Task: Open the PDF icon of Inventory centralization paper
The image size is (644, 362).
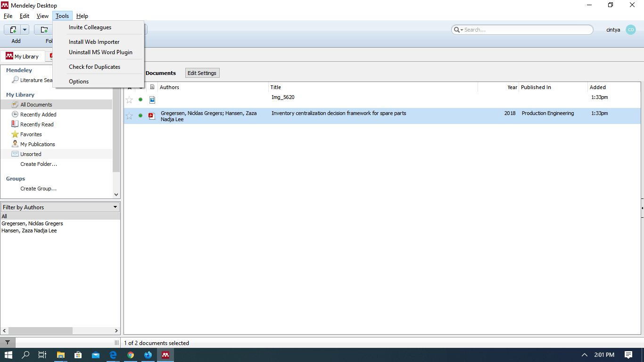Action: tap(152, 116)
